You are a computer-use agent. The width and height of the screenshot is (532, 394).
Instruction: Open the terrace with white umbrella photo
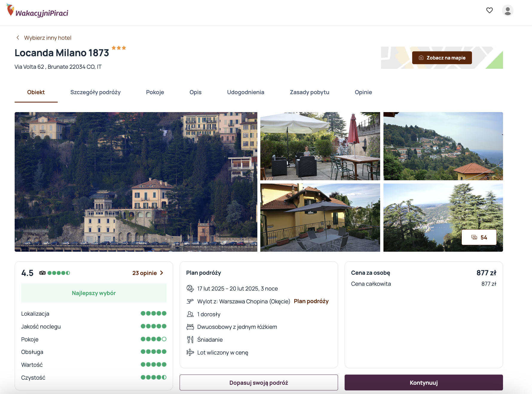(x=320, y=146)
